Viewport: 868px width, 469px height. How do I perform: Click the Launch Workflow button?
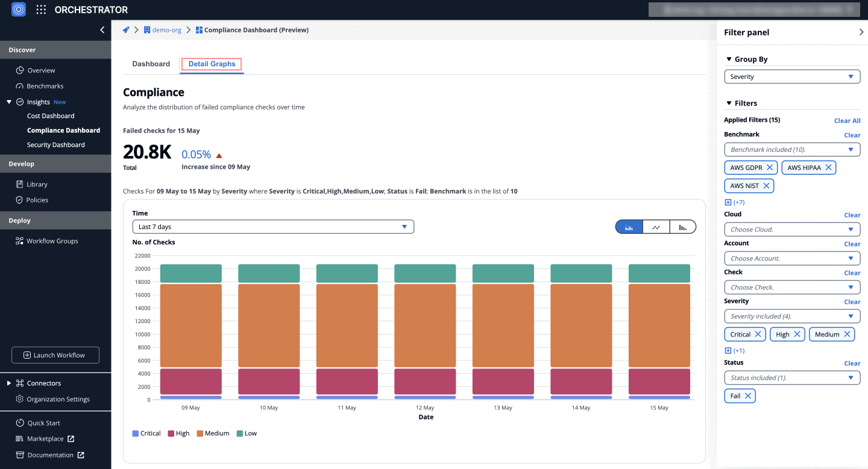point(55,355)
